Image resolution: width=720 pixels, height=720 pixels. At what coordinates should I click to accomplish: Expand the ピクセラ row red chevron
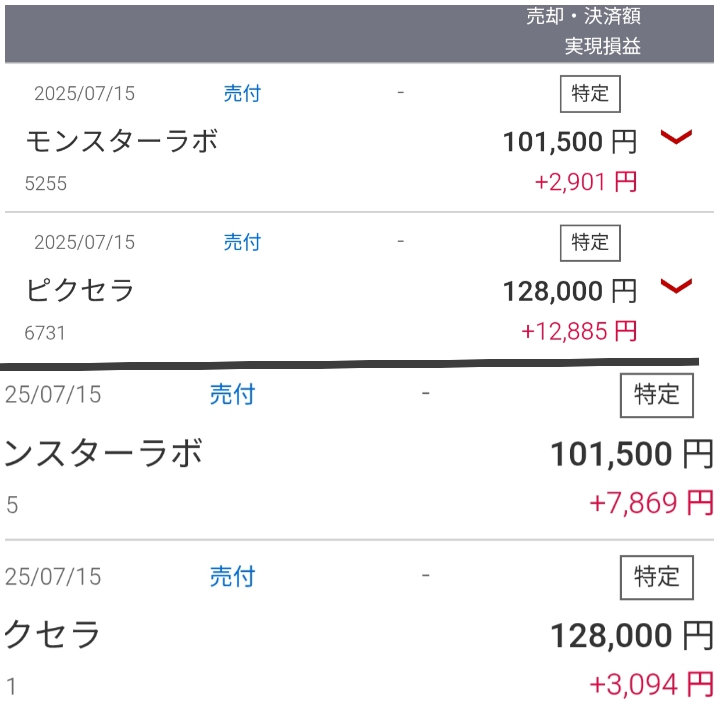pos(676,287)
